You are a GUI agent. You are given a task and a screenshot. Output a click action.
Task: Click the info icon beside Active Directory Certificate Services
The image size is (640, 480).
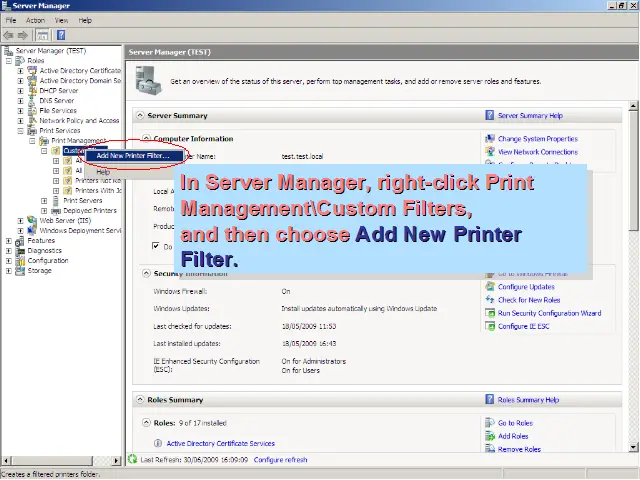pos(158,443)
